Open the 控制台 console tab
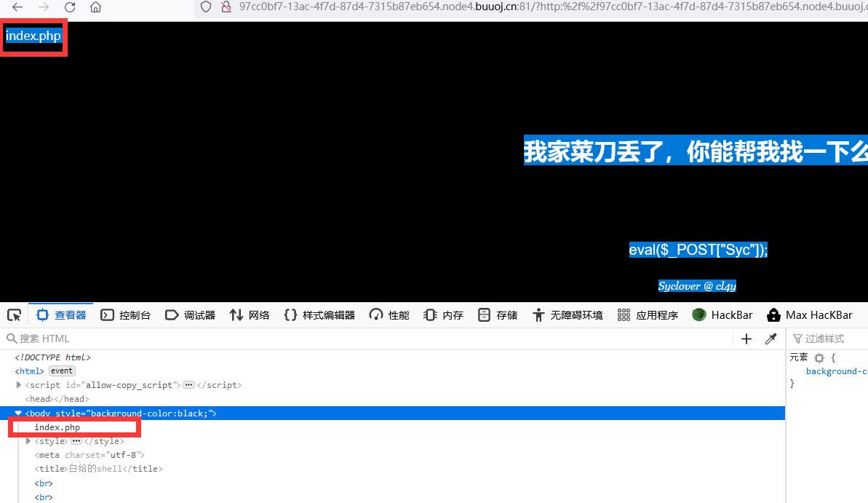 [126, 315]
